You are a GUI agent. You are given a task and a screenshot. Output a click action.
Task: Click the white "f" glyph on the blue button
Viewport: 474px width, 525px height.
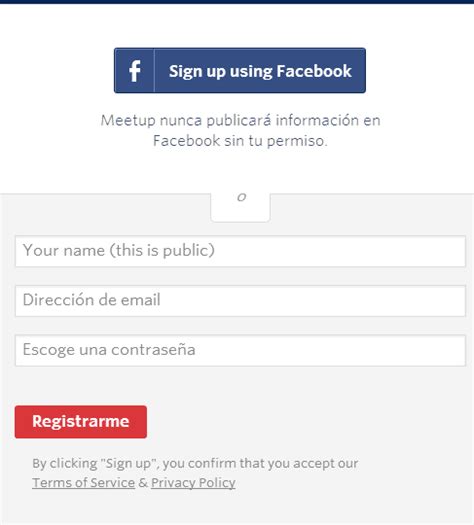pos(135,71)
